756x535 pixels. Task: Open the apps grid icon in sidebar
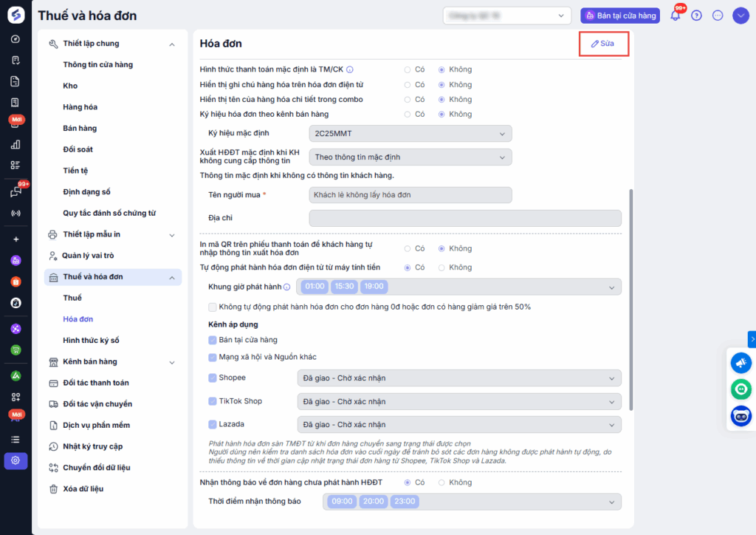point(16,397)
